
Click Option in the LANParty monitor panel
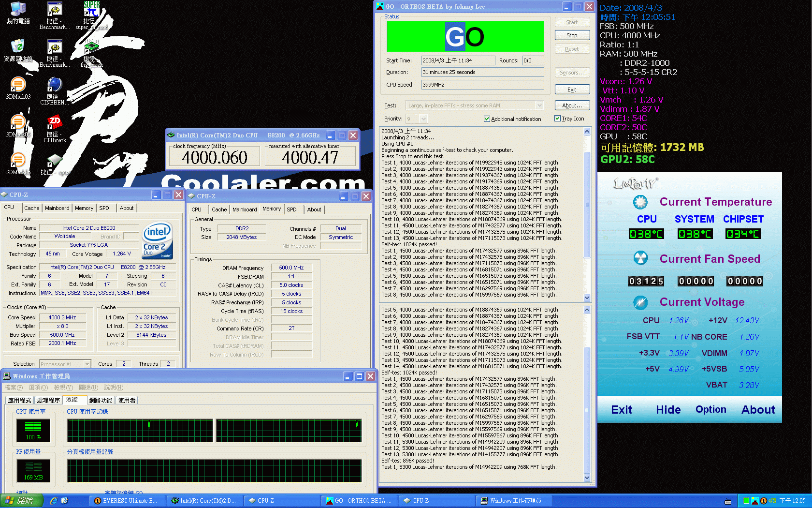click(711, 409)
